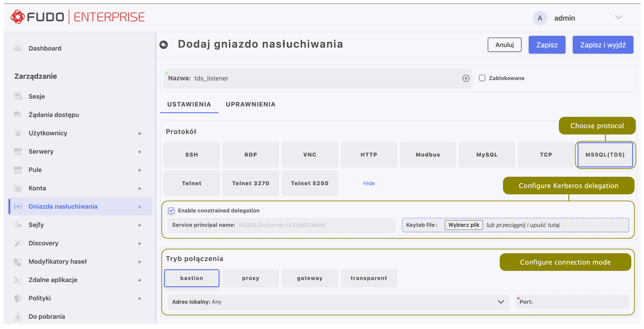Select the proxy connection mode

pyautogui.click(x=251, y=278)
